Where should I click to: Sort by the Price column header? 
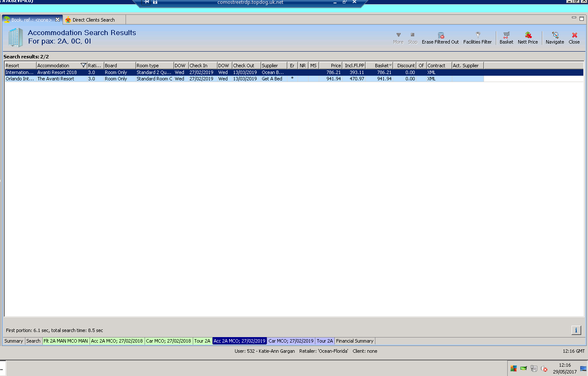[x=331, y=66]
